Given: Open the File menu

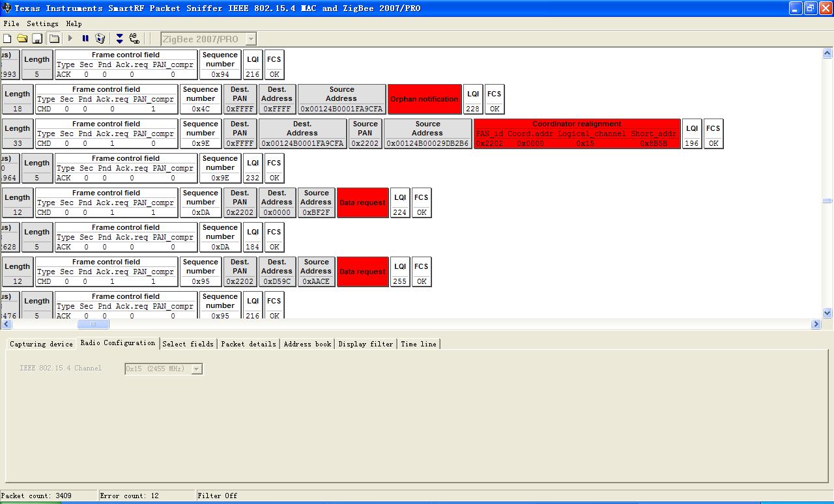Looking at the screenshot, I should click(12, 23).
